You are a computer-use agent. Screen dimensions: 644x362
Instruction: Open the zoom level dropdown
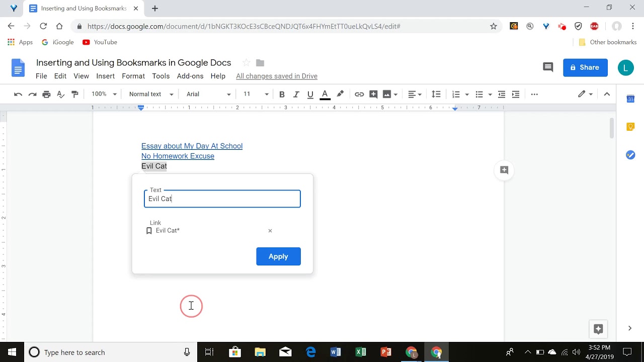pyautogui.click(x=104, y=94)
